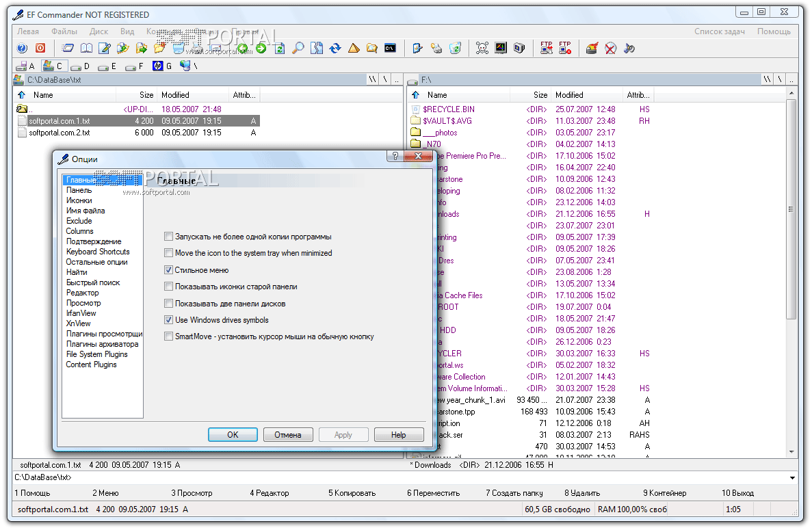
Task: Uncheck the 'Стильное меню' checkbox
Action: [169, 270]
